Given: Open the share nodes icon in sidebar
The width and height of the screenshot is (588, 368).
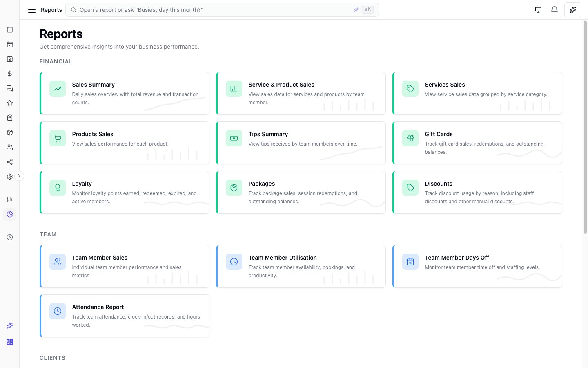Looking at the screenshot, I should [x=10, y=162].
